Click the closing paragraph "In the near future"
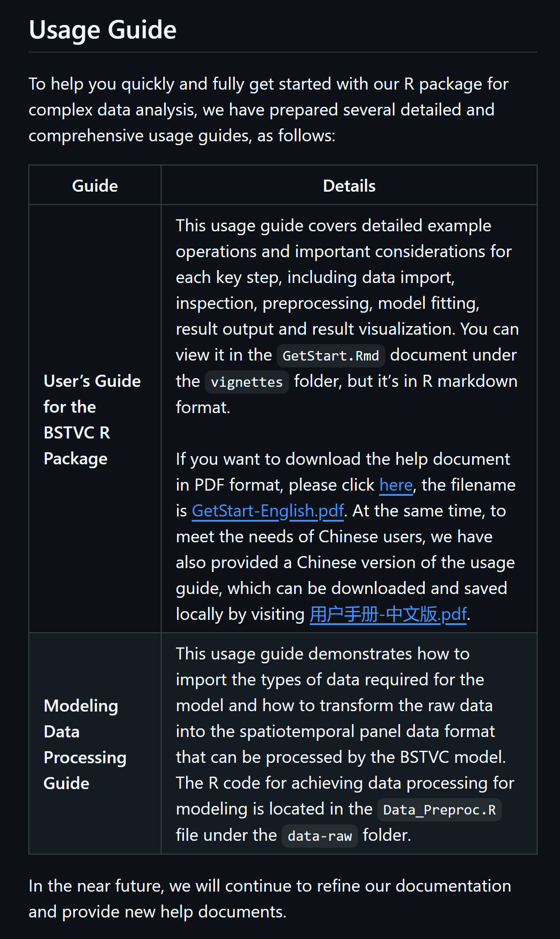The width and height of the screenshot is (560, 939). pyautogui.click(x=269, y=899)
